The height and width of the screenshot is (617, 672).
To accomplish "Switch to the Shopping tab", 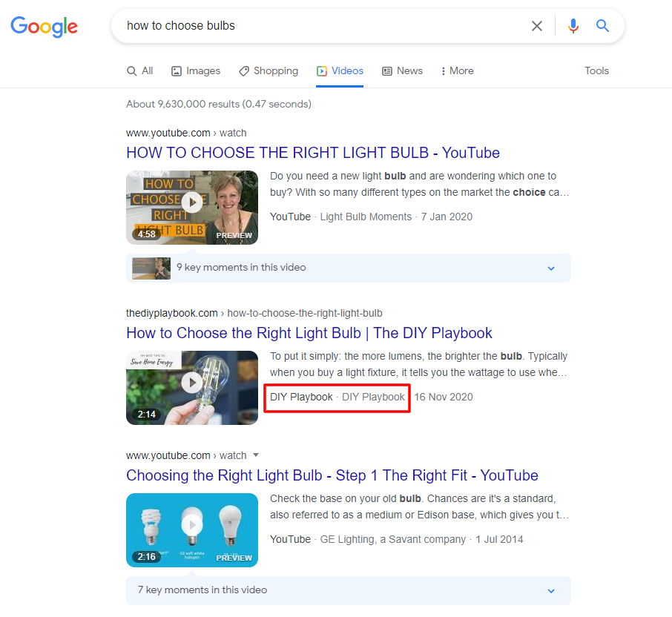I will click(269, 70).
